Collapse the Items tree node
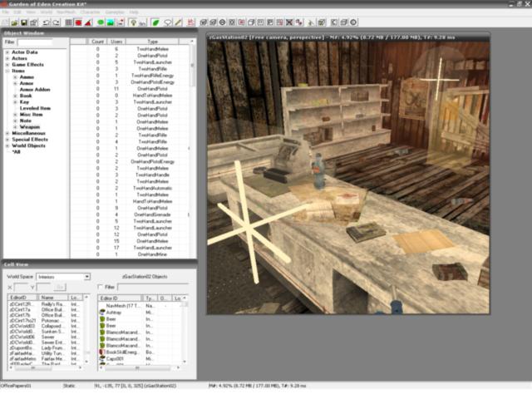 click(x=7, y=71)
